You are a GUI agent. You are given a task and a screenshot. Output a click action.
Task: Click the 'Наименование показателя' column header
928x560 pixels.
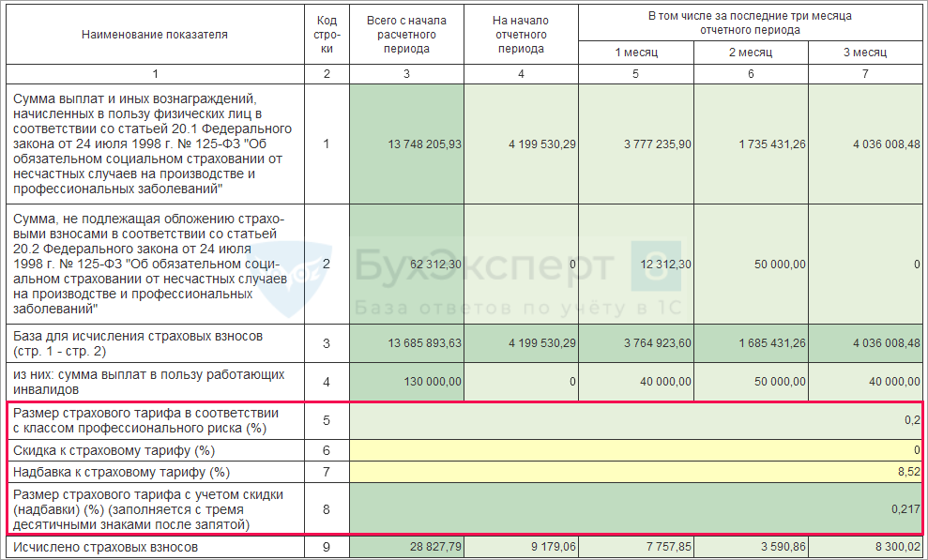tap(155, 35)
